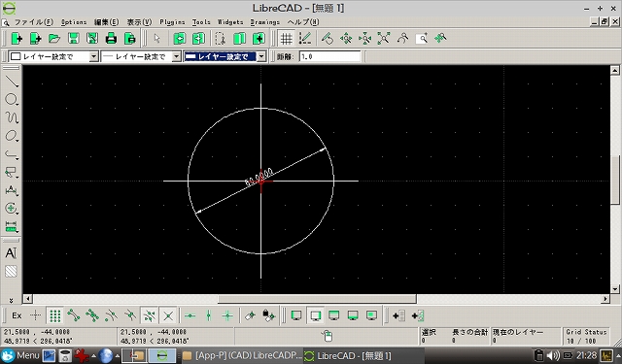Click the Redraw icon
Image resolution: width=622 pixels, height=364 pixels.
[x=328, y=39]
